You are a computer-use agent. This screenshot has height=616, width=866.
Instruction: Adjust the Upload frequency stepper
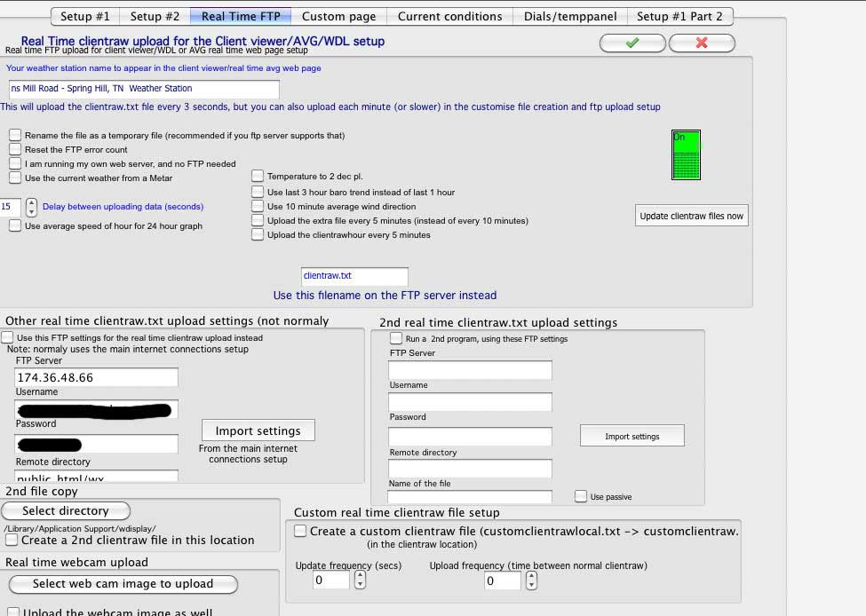[531, 580]
